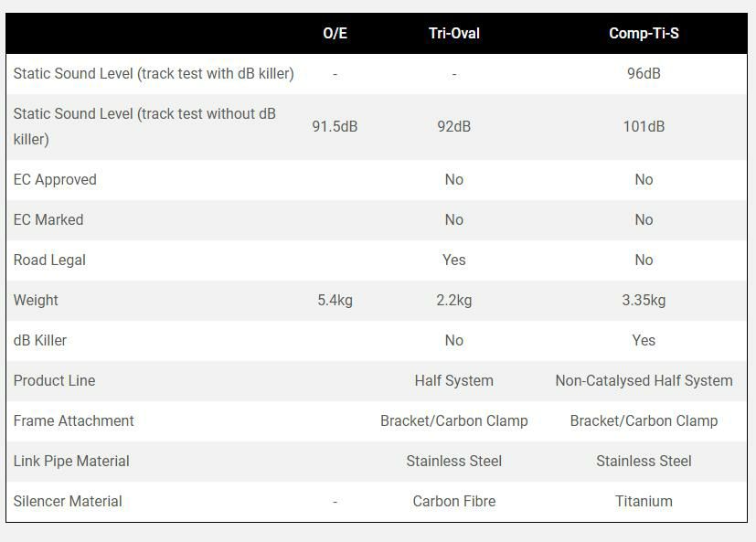
Task: Select the Frame Attachment row label
Action: (74, 421)
